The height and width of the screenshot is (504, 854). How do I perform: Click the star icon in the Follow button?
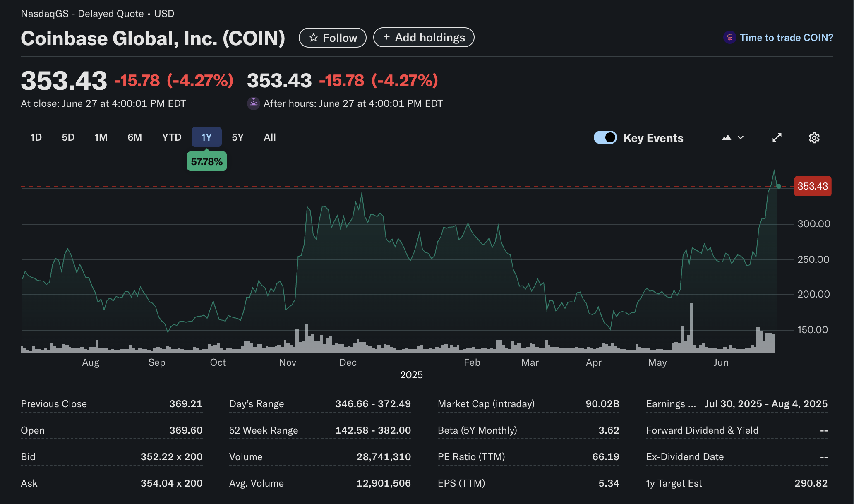(314, 37)
